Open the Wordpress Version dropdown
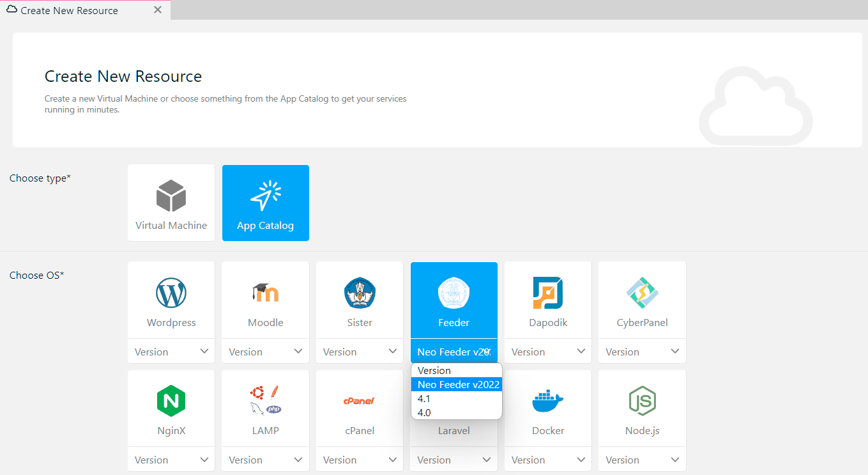868x475 pixels. (171, 352)
